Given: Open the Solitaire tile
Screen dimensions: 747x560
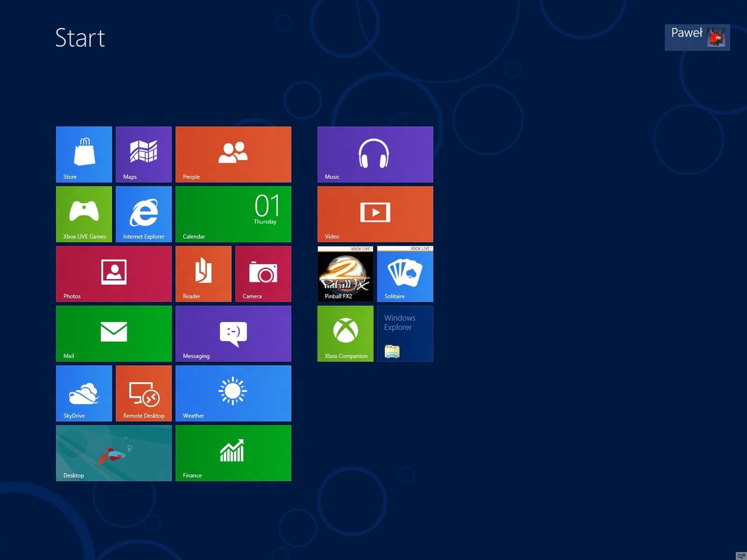Looking at the screenshot, I should pos(405,274).
